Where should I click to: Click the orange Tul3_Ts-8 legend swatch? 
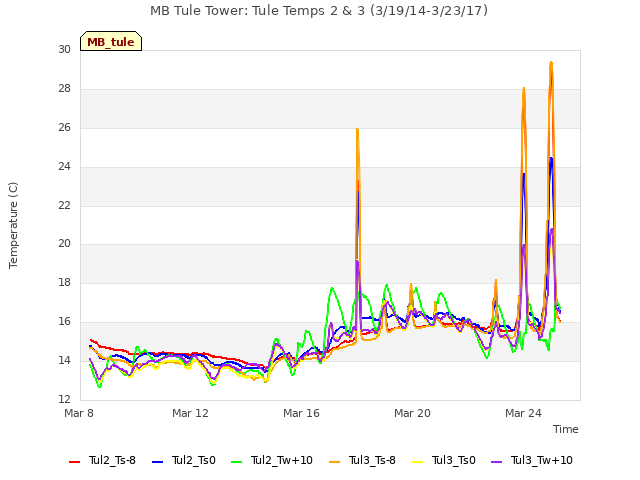[334, 462]
